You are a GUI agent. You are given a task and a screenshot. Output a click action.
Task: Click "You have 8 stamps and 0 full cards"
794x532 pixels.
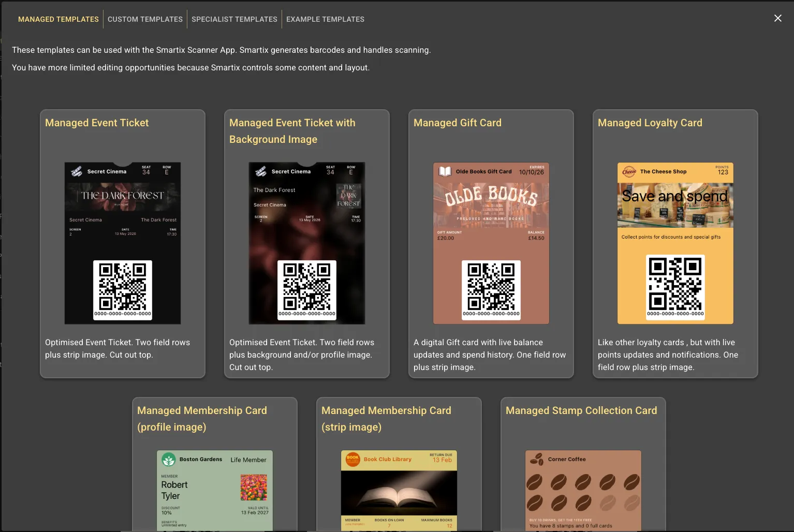click(571, 526)
